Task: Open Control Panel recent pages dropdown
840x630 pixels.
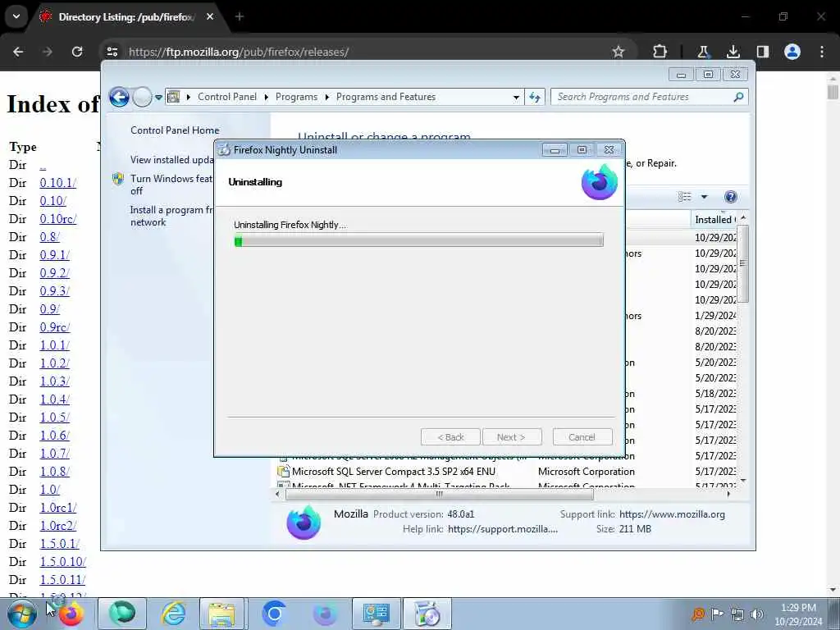Action: pos(158,98)
